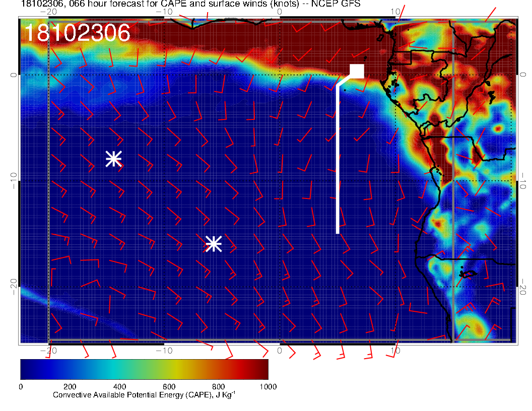This screenshot has width=532, height=411.
Task: Click the 800 tick label under the colorbar
Action: (219, 387)
